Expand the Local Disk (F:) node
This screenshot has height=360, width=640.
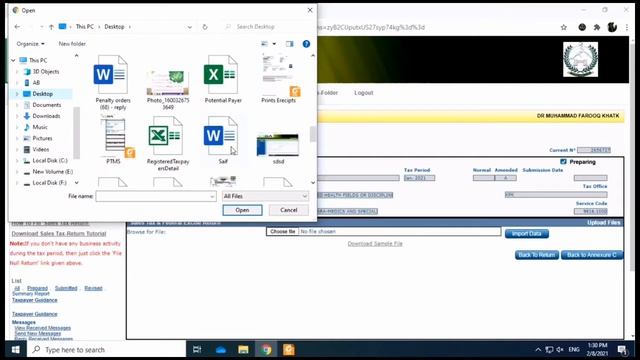click(x=17, y=183)
